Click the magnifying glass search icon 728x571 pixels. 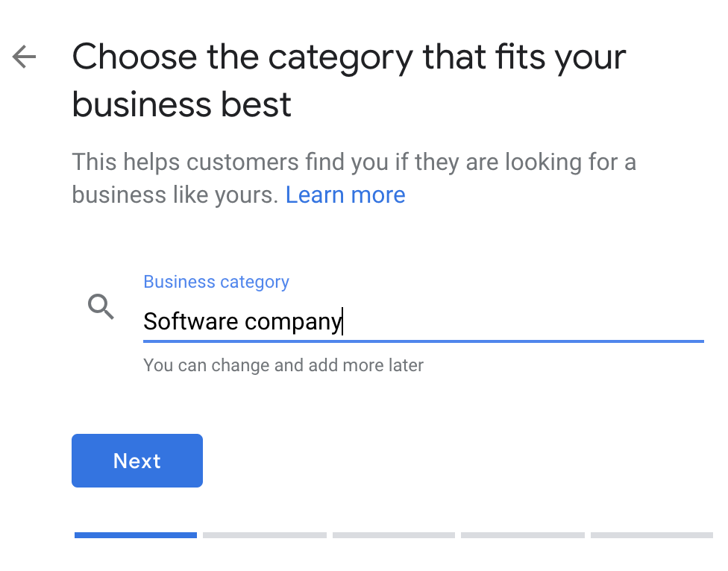coord(101,306)
